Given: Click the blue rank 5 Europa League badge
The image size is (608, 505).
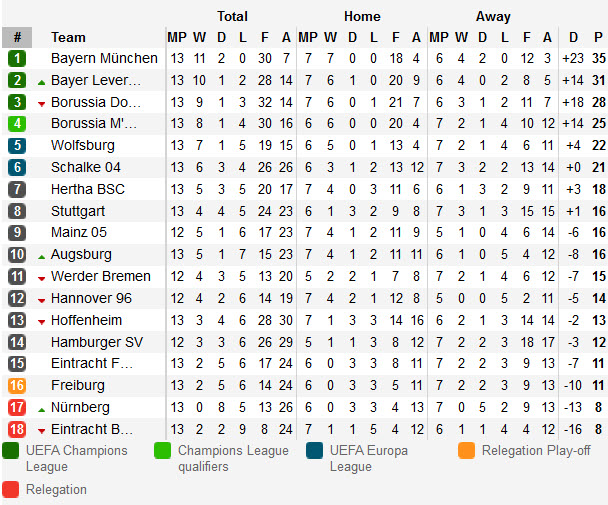Looking at the screenshot, I should pyautogui.click(x=17, y=146).
